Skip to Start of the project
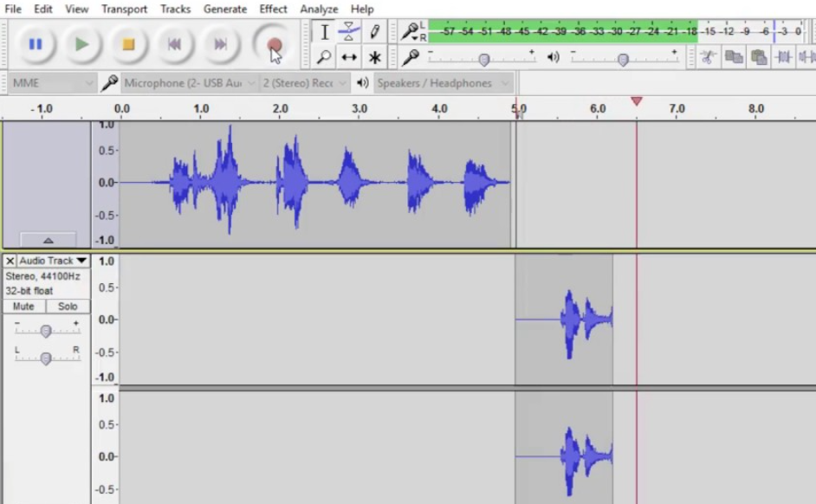Viewport: 816px width, 504px height. pos(174,44)
